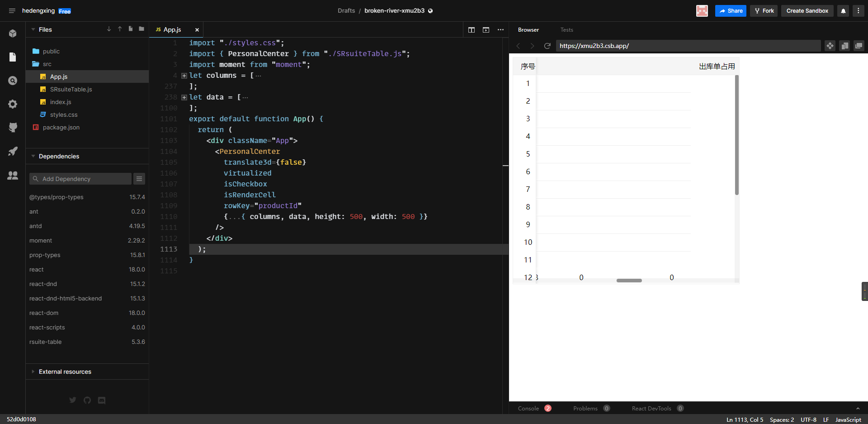The height and width of the screenshot is (424, 868).
Task: Click the preview URL address field
Action: (687, 46)
